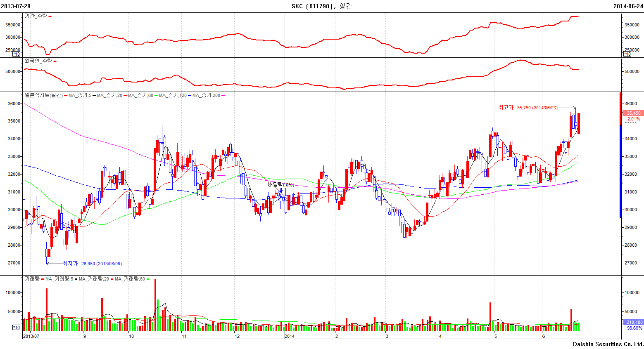Click month 12 on the time axis
The width and height of the screenshot is (644, 349).
[x=237, y=336]
